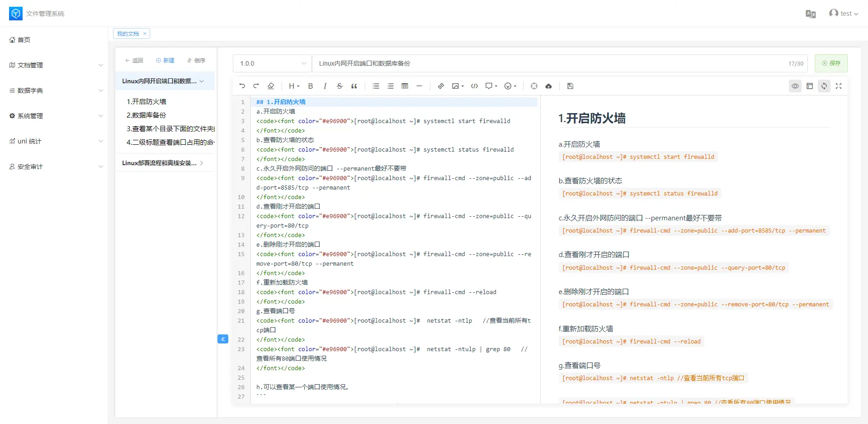Viewport: 868px width, 424px height.
Task: Toggle synchronized scrolling icon
Action: (x=824, y=86)
